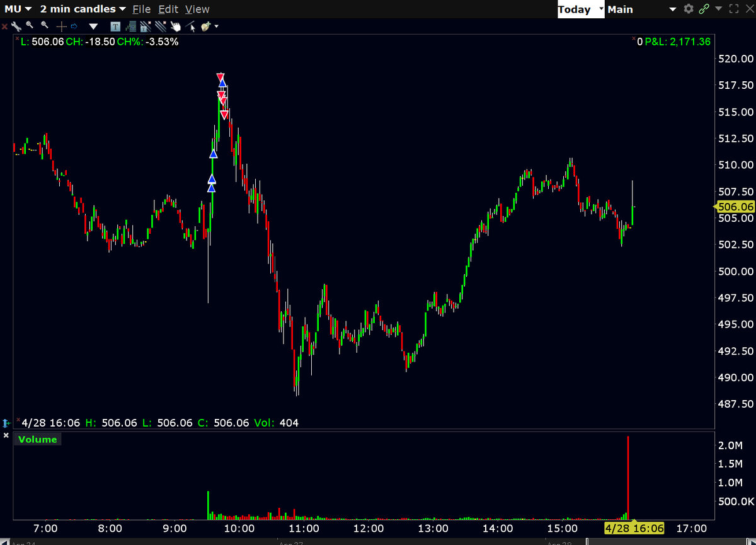The width and height of the screenshot is (756, 545).
Task: Click the remove trendlines icon
Action: [x=161, y=26]
